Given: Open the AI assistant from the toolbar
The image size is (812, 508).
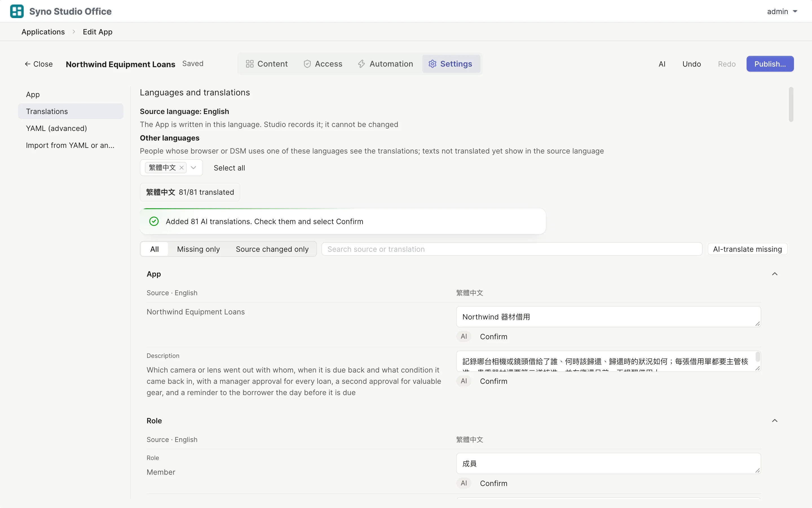Looking at the screenshot, I should click(662, 64).
